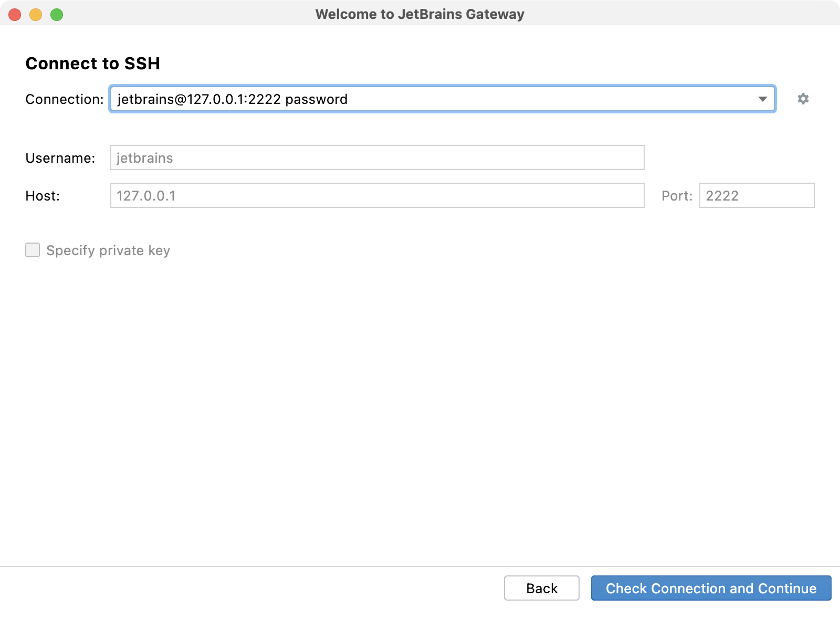Click the gear icon beside Connection field

804,99
